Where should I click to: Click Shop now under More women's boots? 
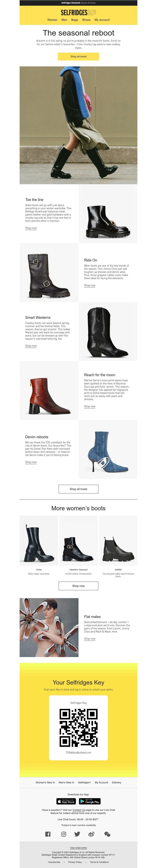[78, 586]
